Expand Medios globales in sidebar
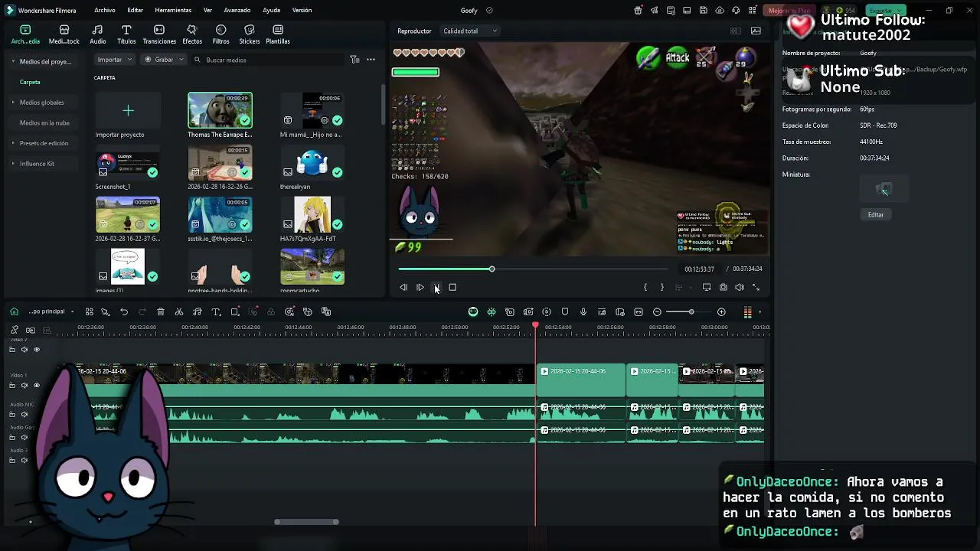 pyautogui.click(x=13, y=103)
